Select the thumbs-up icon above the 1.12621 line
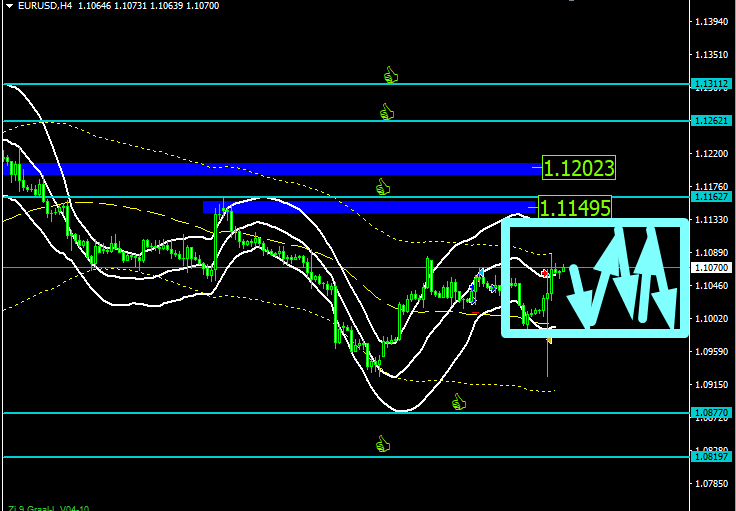This screenshot has width=736, height=511. (387, 112)
